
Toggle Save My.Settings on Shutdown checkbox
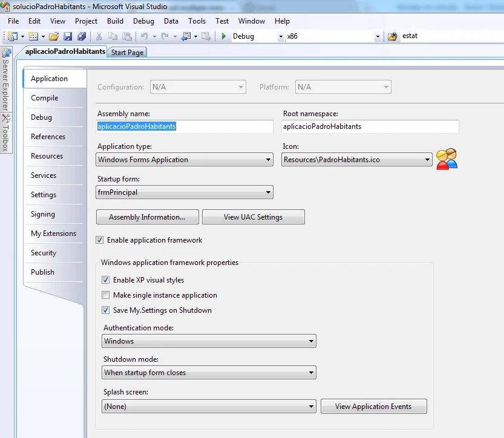[x=105, y=310]
